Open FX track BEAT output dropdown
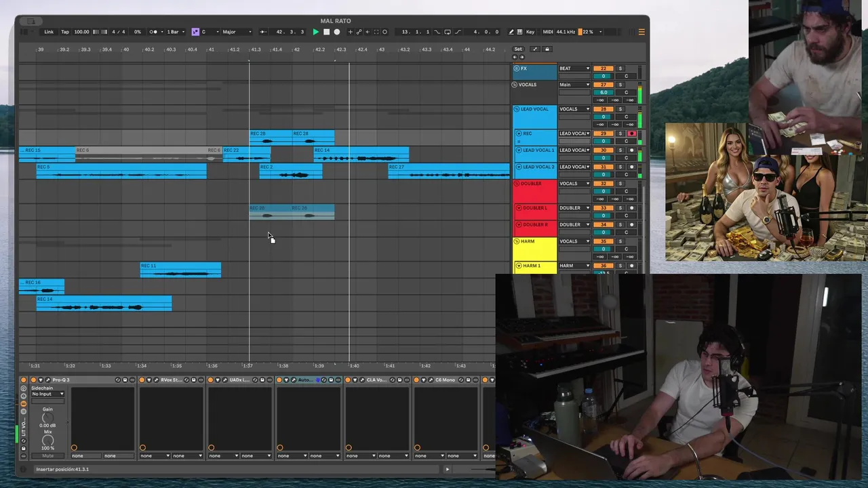The image size is (868, 488). pos(574,68)
